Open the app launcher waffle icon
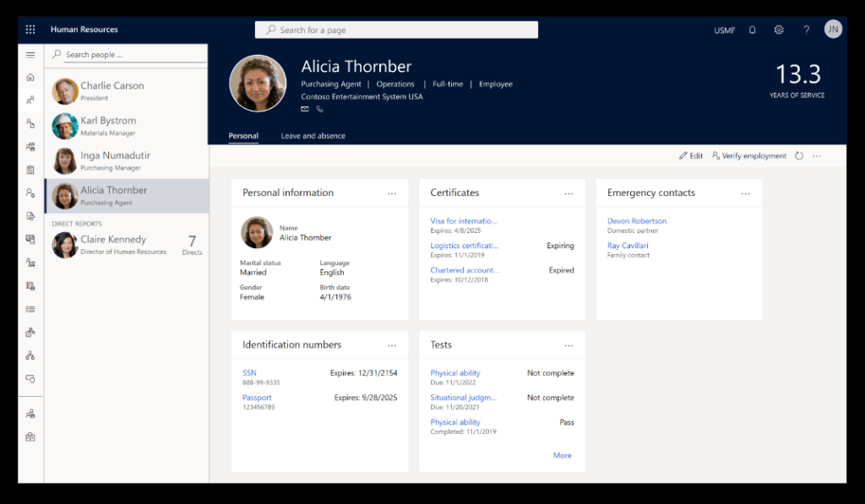This screenshot has height=504, width=865. point(30,30)
